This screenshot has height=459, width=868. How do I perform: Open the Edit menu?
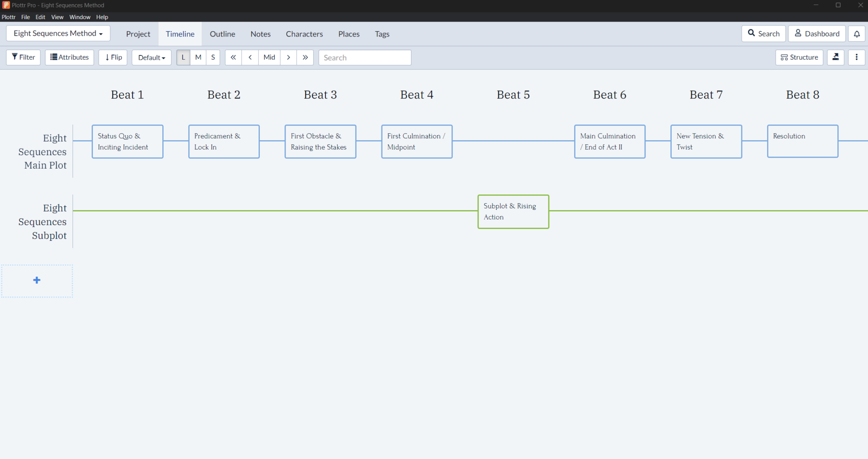click(40, 17)
